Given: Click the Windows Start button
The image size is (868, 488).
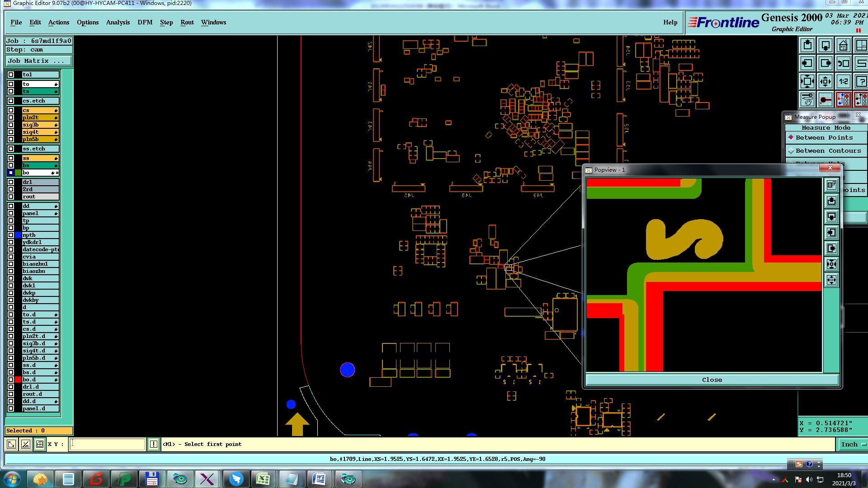Looking at the screenshot, I should click(x=12, y=479).
